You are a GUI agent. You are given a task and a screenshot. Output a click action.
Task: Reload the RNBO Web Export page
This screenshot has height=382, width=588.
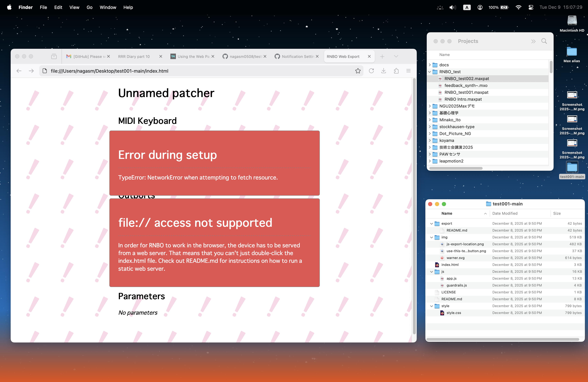tap(371, 71)
